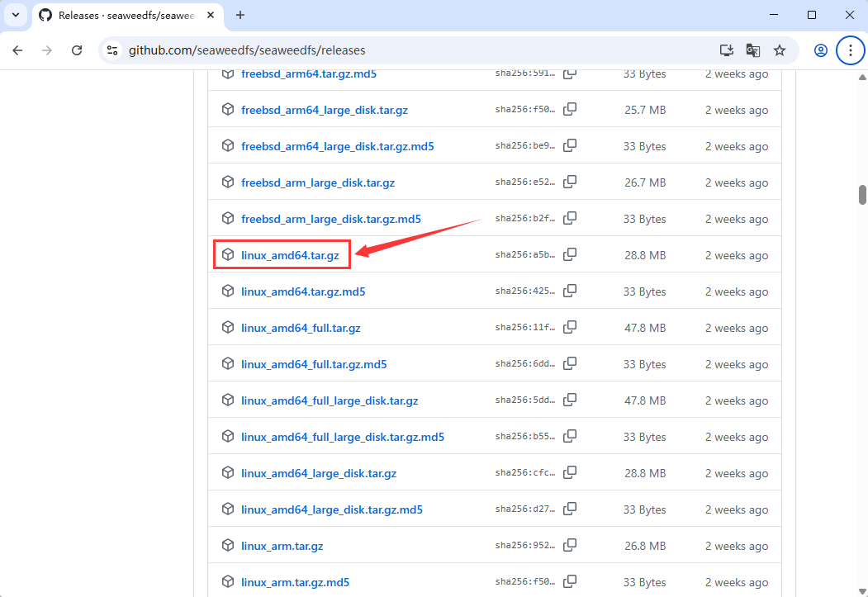868x597 pixels.
Task: Copy sha256 for linux_amd64_large_disk.tar.gz.md5
Action: click(570, 509)
